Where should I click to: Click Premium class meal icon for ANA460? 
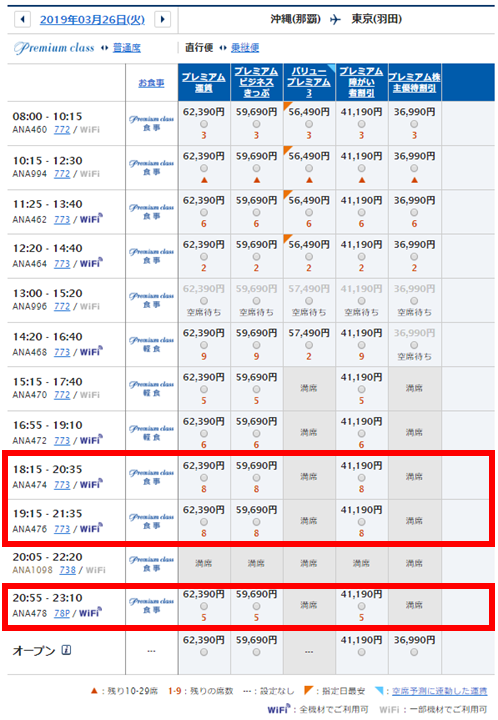151,123
